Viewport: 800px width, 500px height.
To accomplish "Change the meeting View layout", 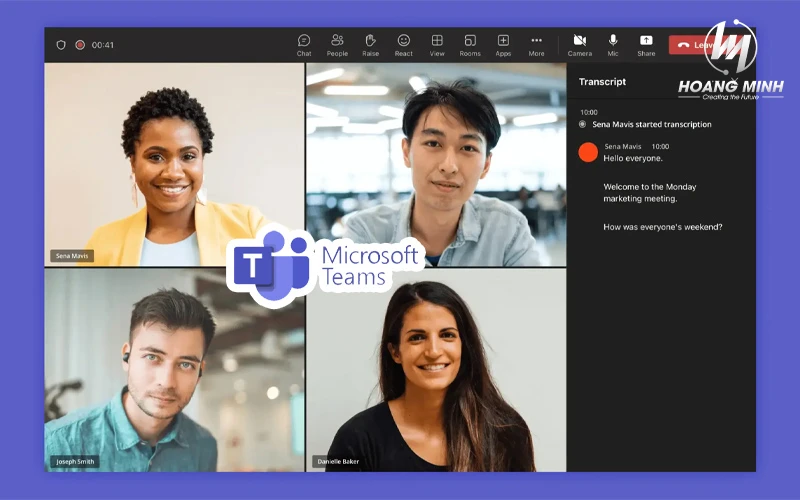I will [437, 45].
